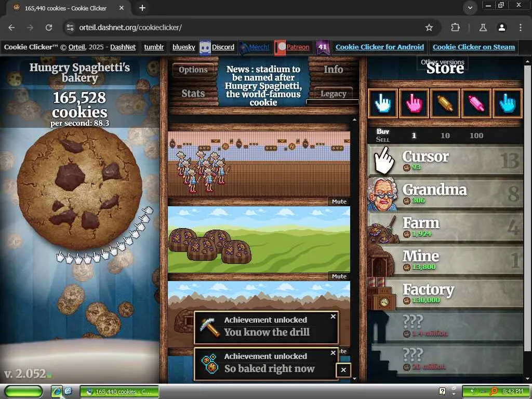Click the green Start button
Image resolution: width=532 pixels, height=399 pixels.
pyautogui.click(x=23, y=392)
